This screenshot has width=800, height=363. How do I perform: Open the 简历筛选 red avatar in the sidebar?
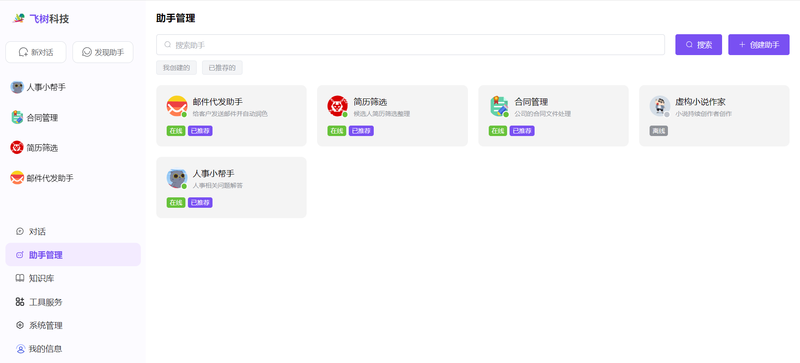pos(17,148)
